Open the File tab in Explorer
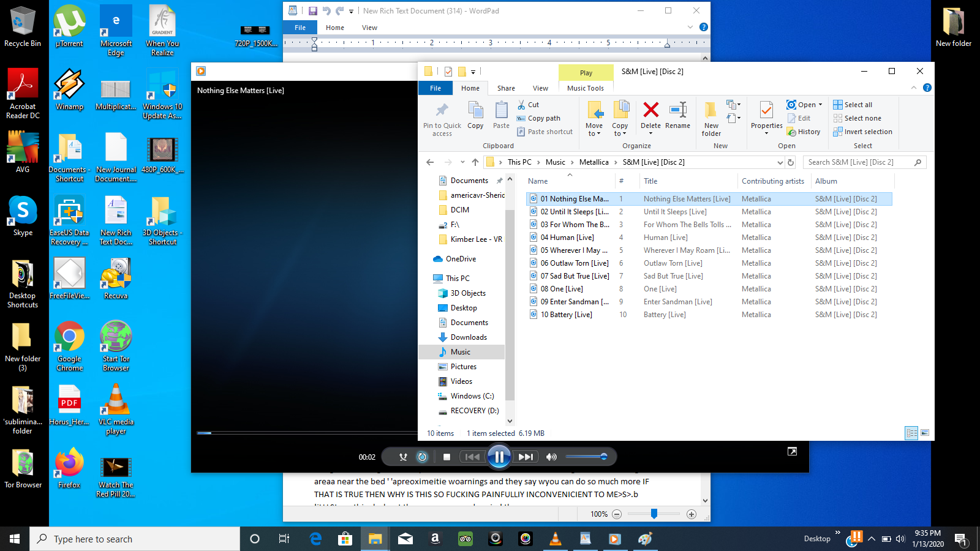Viewport: 980px width, 551px height. [435, 88]
